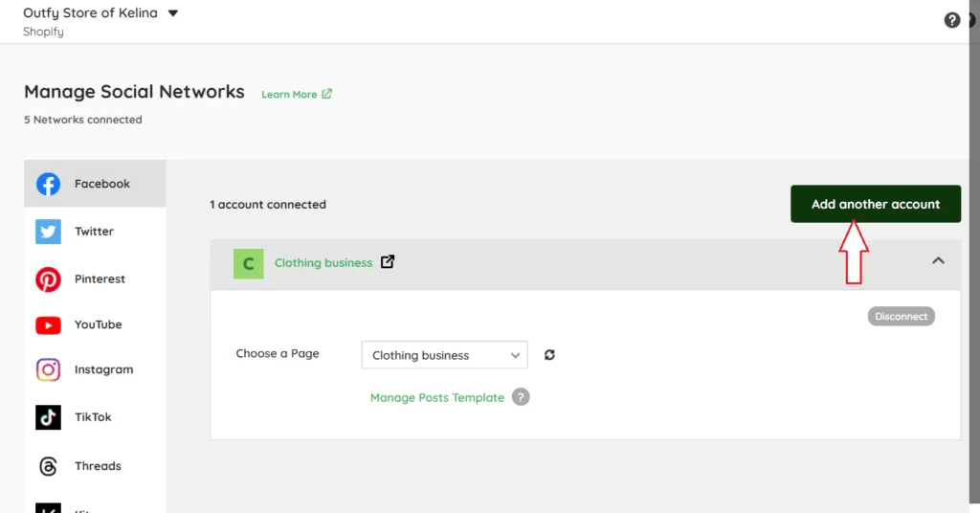Choose the YouTube play icon
This screenshot has width=980, height=513.
coord(48,325)
